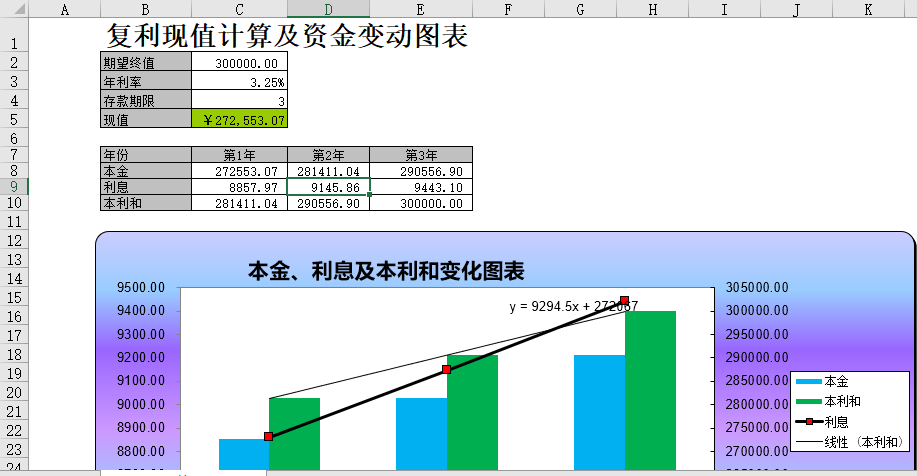Select the 期望终值 cell with 300000.00

(x=239, y=63)
